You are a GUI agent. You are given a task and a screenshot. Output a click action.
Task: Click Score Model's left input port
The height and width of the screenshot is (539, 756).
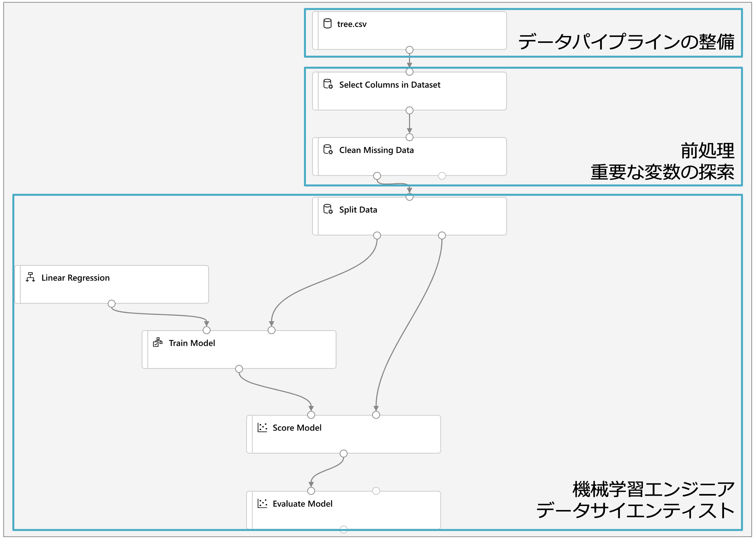pyautogui.click(x=311, y=415)
